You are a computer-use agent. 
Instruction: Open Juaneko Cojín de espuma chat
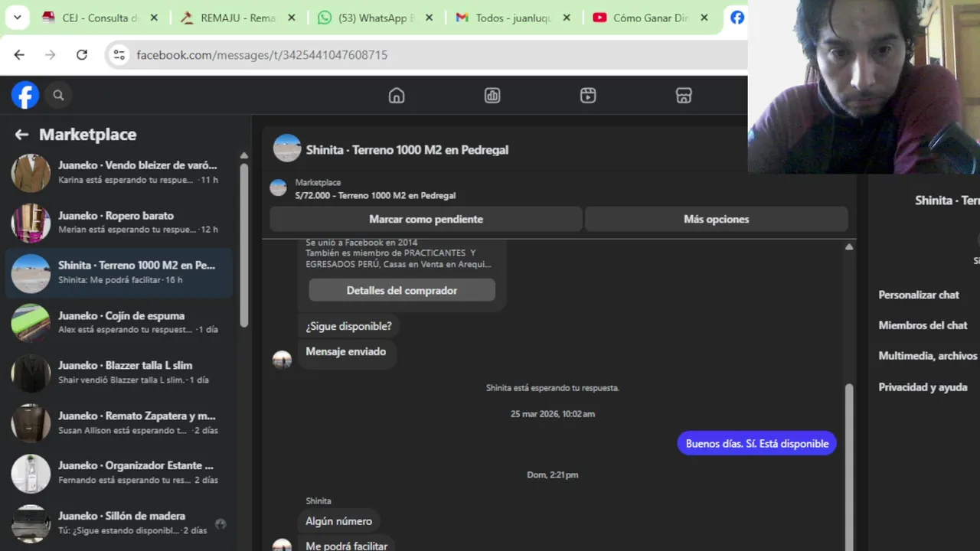(x=119, y=323)
